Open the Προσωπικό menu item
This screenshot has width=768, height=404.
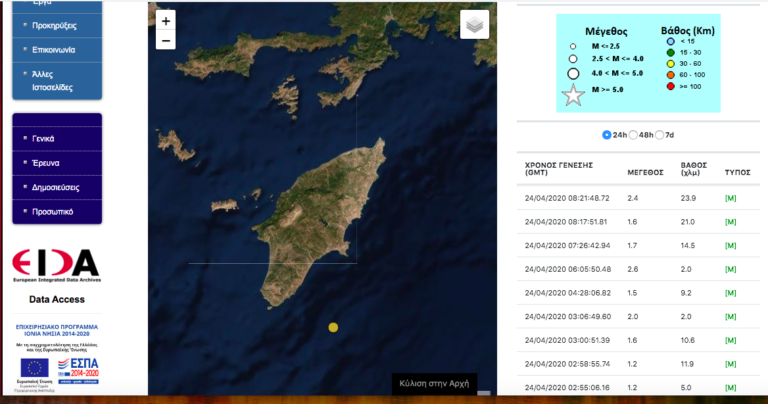tap(52, 212)
